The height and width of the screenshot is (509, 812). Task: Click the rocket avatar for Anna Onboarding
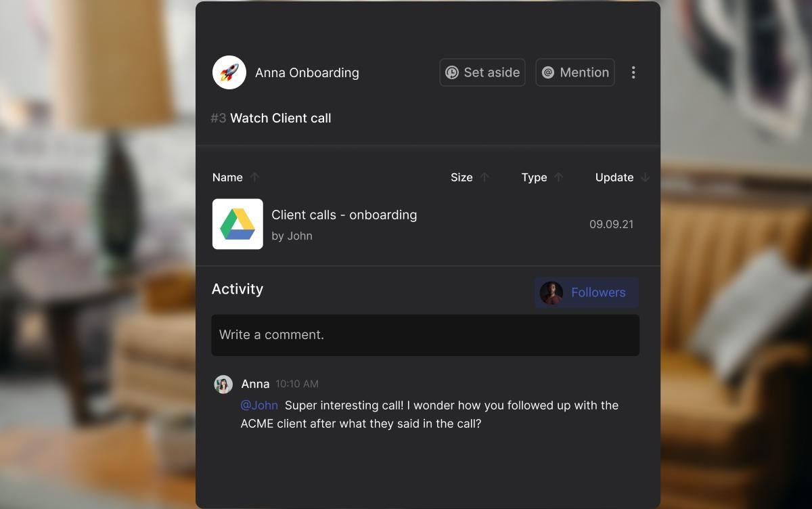pyautogui.click(x=229, y=72)
